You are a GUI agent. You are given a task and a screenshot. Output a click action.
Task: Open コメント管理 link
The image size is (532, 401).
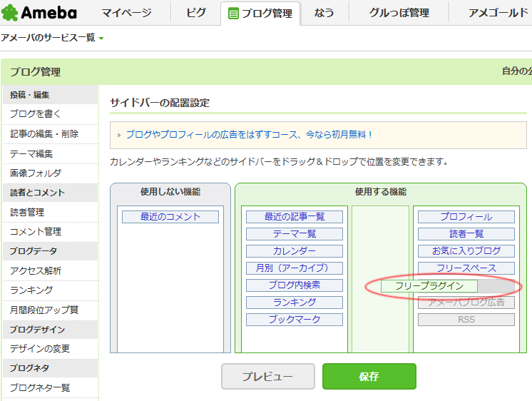coord(36,232)
